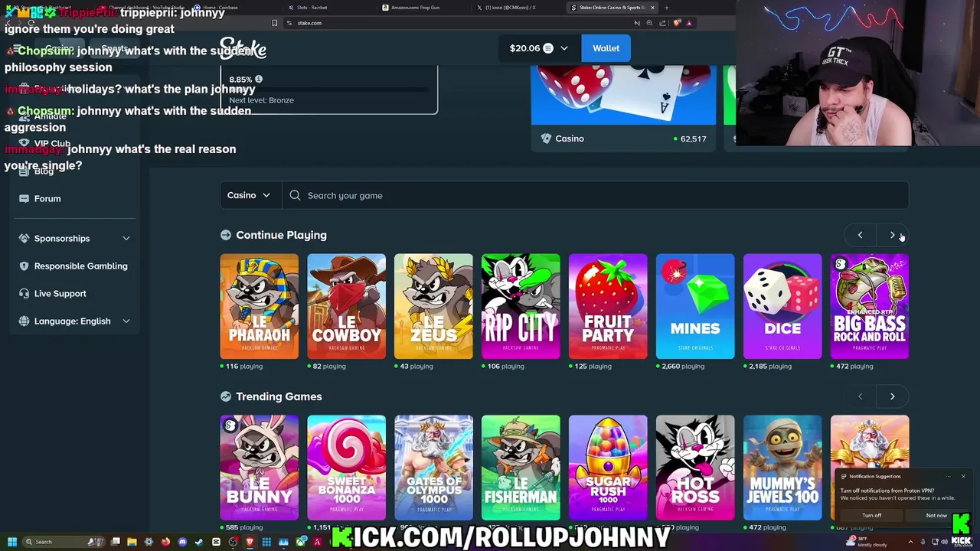Image resolution: width=980 pixels, height=551 pixels.
Task: Expand the Sponsorships sidebar menu
Action: [74, 238]
